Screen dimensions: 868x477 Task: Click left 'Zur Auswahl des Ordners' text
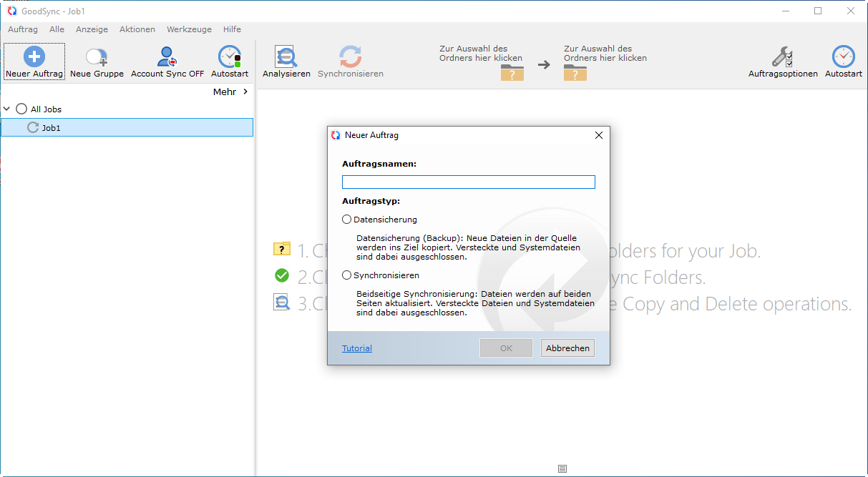click(x=481, y=54)
